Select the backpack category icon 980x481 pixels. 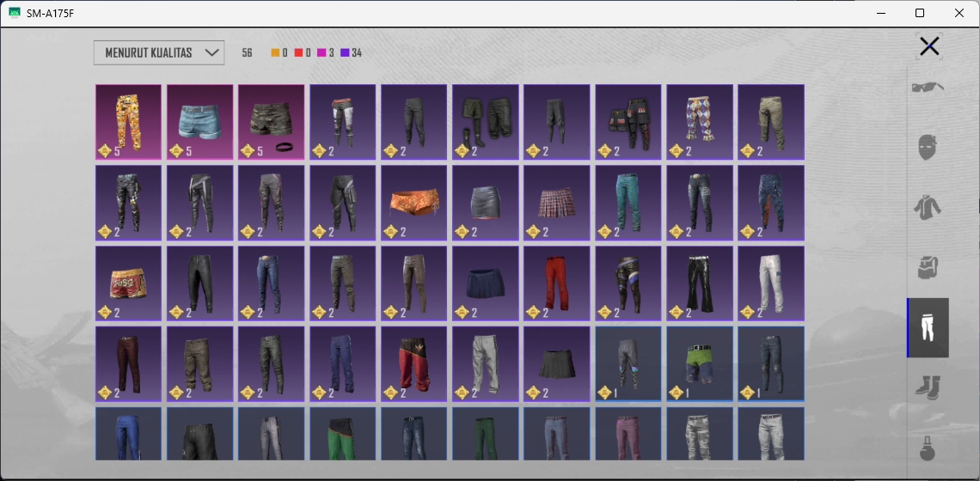(x=928, y=267)
